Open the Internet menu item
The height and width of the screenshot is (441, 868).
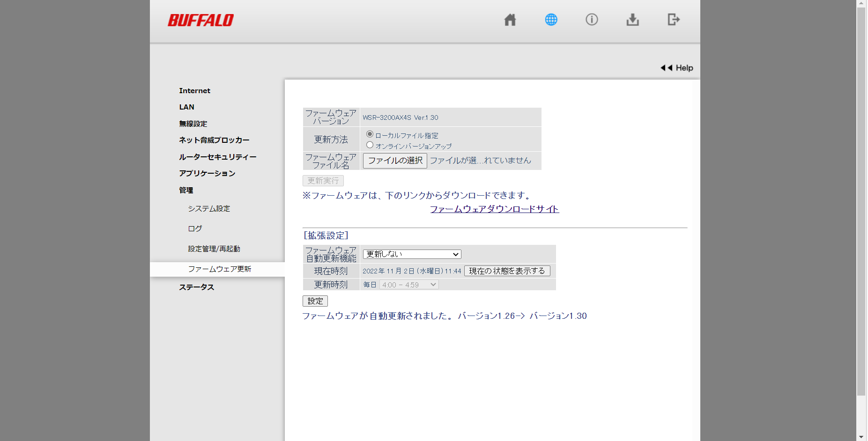click(x=194, y=91)
